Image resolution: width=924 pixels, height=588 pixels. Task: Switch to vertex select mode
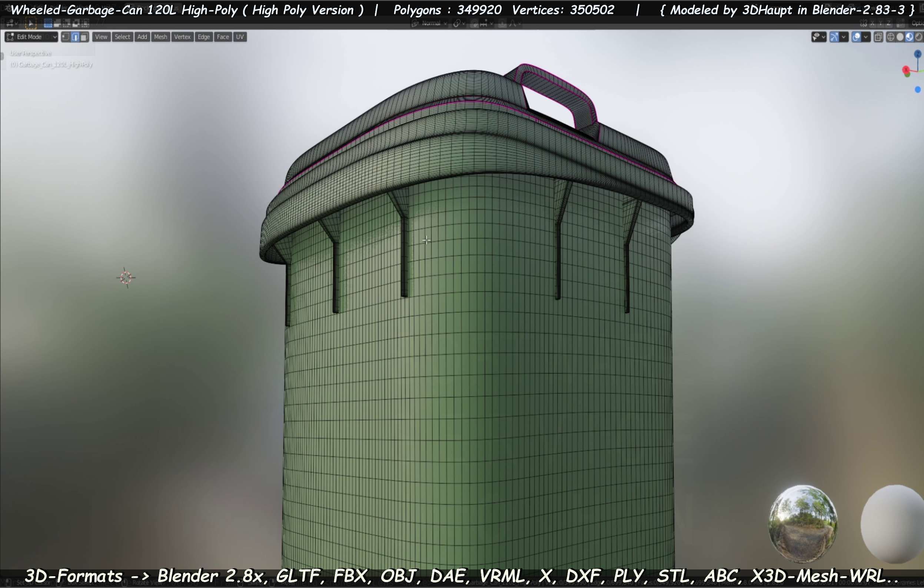point(66,37)
